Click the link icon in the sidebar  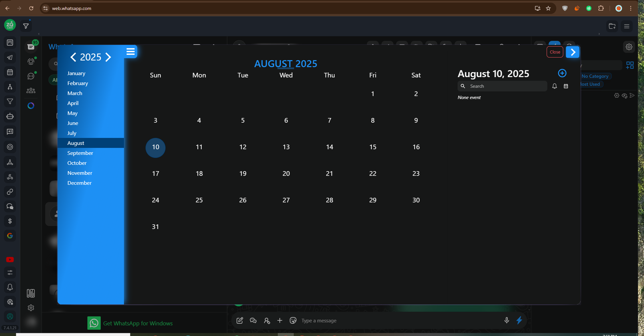[x=10, y=192]
